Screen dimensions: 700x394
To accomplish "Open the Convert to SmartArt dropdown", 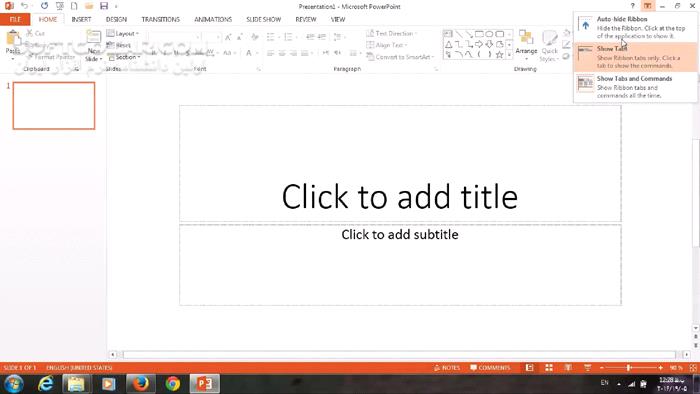I will pos(400,57).
